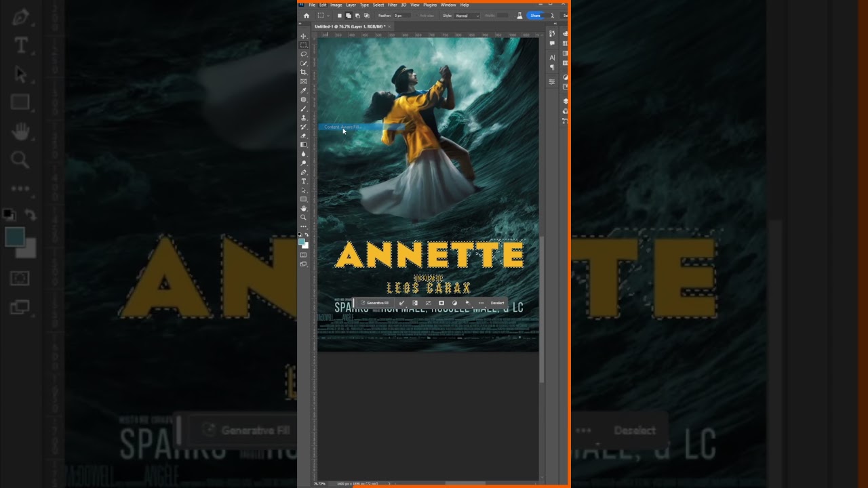Select the Zoom tool
The image size is (868, 488).
point(303,217)
